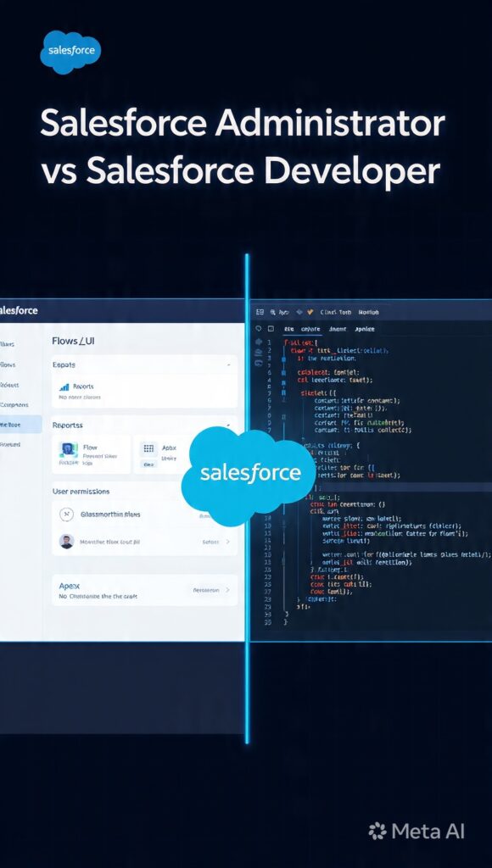Click the user avatar photo in User permissions
The width and height of the screenshot is (492, 868).
pos(66,542)
